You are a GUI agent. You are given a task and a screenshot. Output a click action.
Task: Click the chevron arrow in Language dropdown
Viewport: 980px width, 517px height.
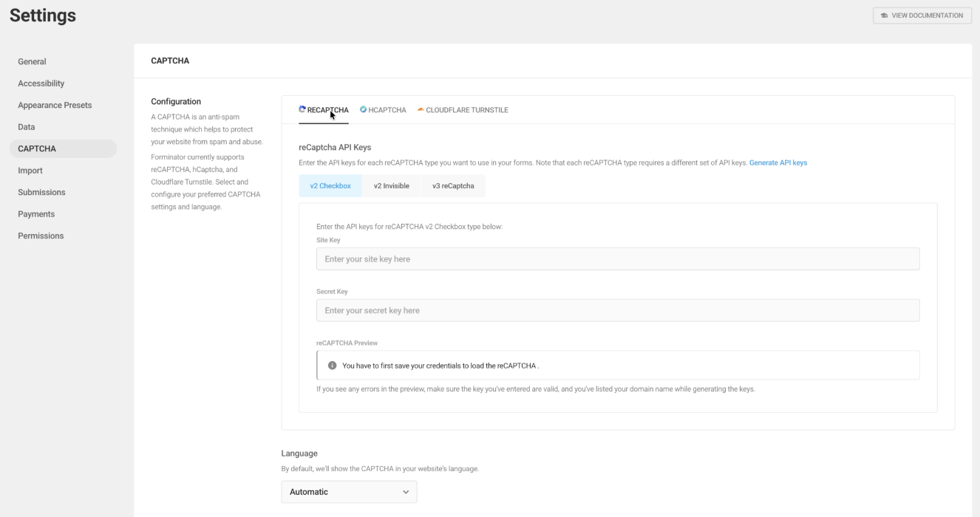[x=405, y=492]
